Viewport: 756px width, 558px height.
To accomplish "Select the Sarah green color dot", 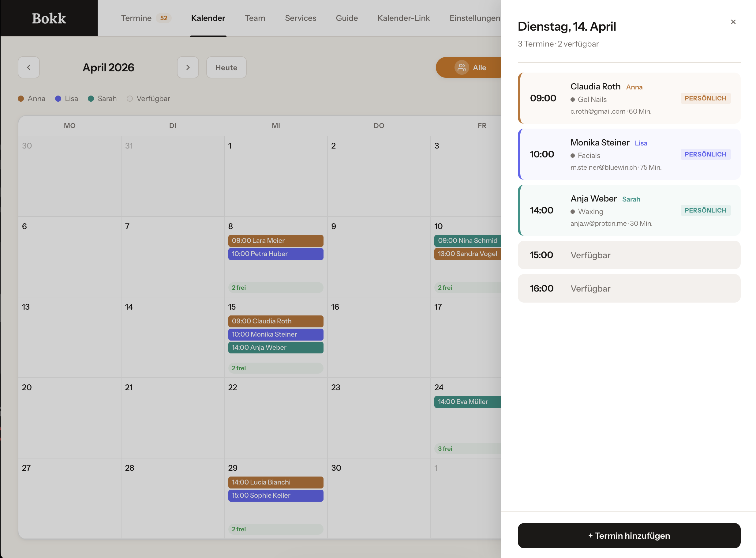I will point(91,98).
